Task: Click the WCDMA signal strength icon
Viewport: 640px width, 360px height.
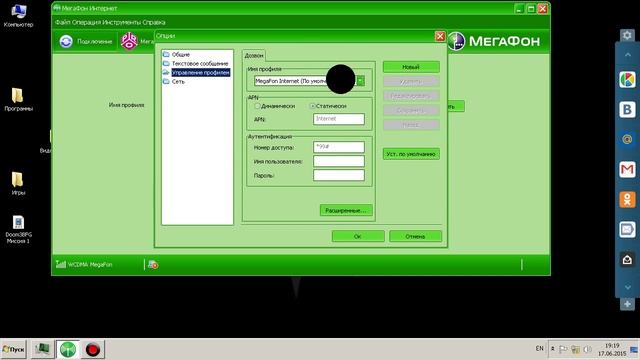Action: click(60, 264)
